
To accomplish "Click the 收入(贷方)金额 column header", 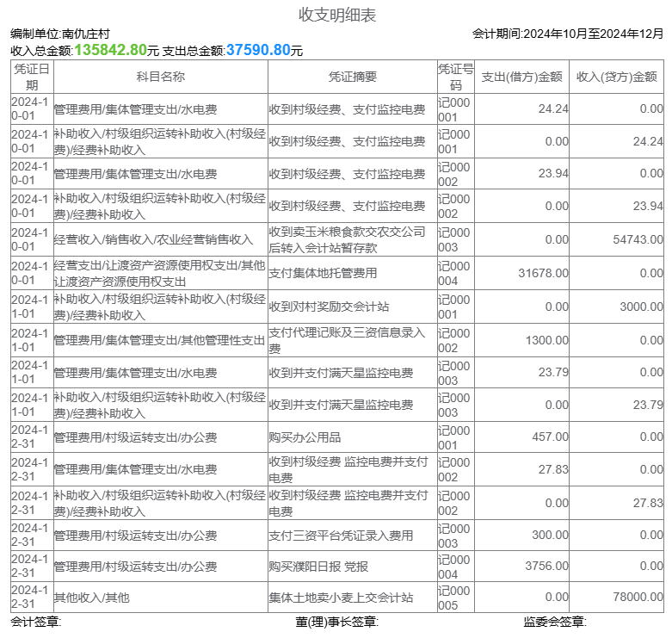I will point(616,77).
